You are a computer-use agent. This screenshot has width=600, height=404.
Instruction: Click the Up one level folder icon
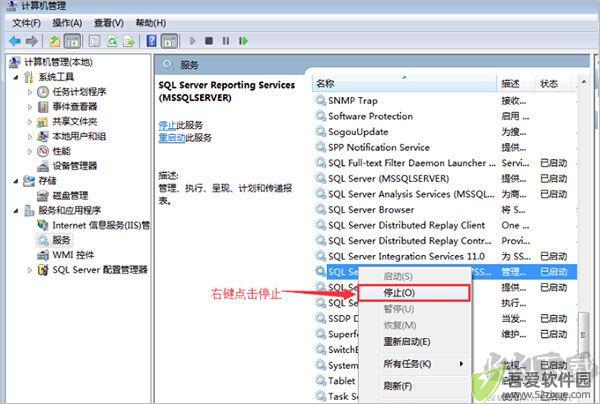55,41
